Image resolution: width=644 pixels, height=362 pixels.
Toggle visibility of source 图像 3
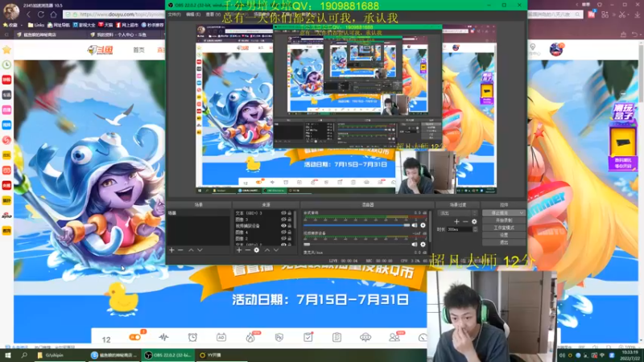(283, 220)
